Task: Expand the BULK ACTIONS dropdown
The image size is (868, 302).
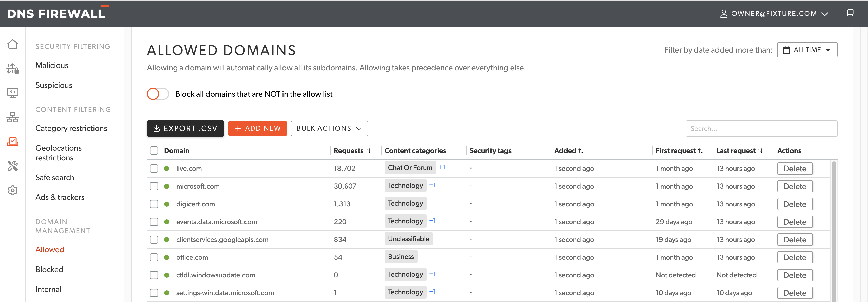Action: click(x=329, y=128)
